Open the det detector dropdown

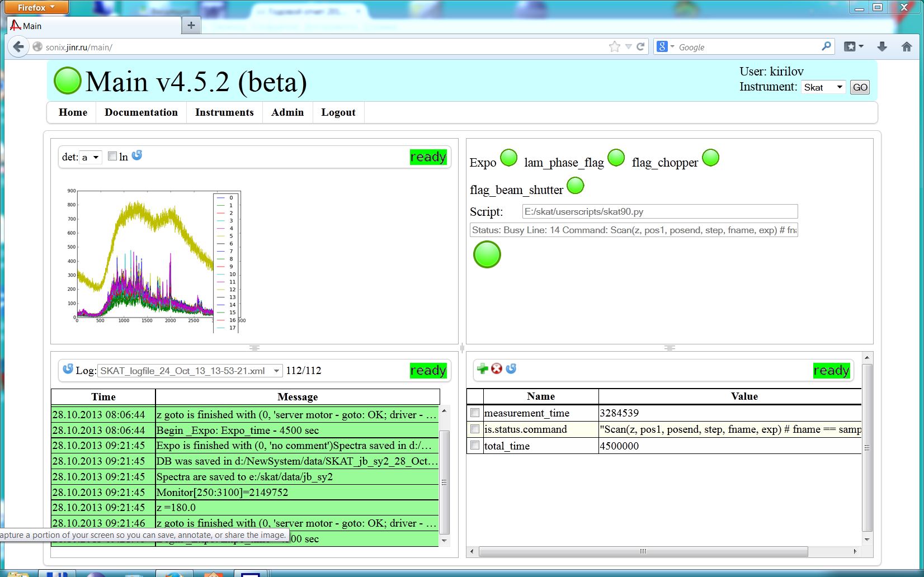(90, 158)
